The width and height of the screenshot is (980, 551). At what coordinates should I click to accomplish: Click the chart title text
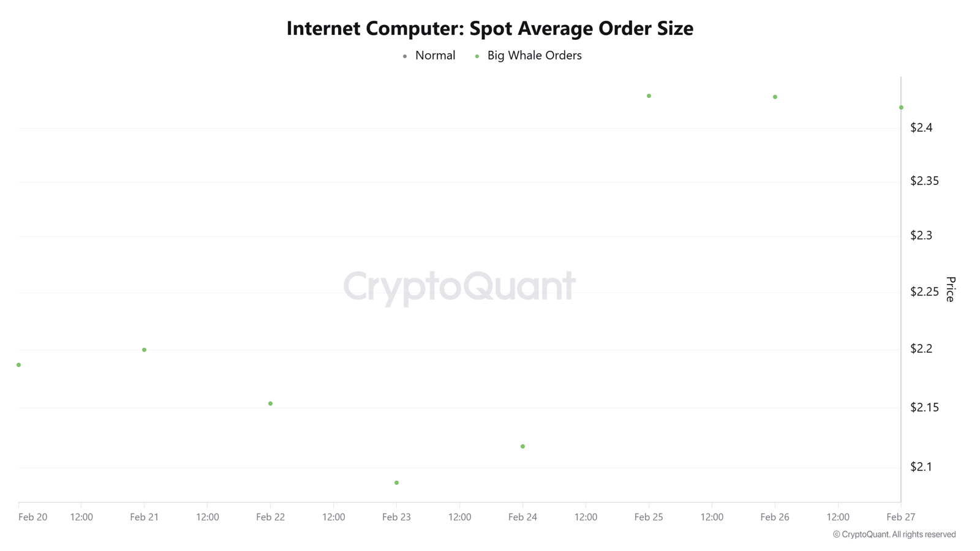(490, 28)
